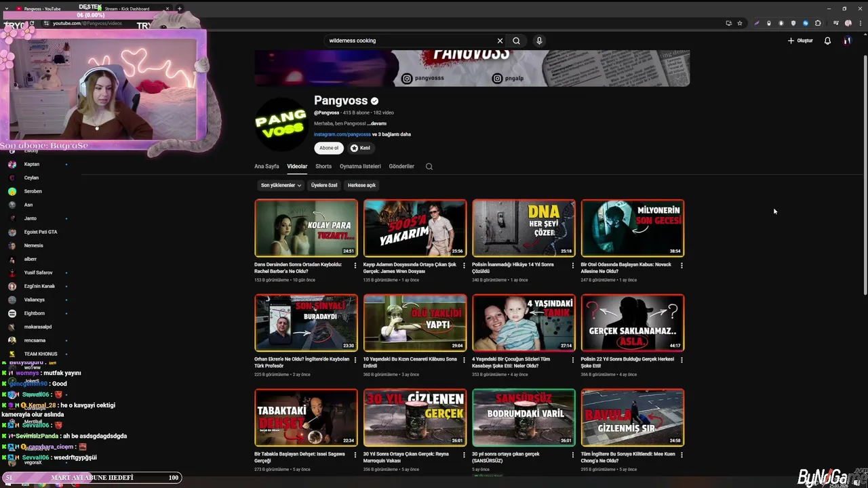Open options menu for James Wren video
The image size is (868, 488).
click(464, 265)
